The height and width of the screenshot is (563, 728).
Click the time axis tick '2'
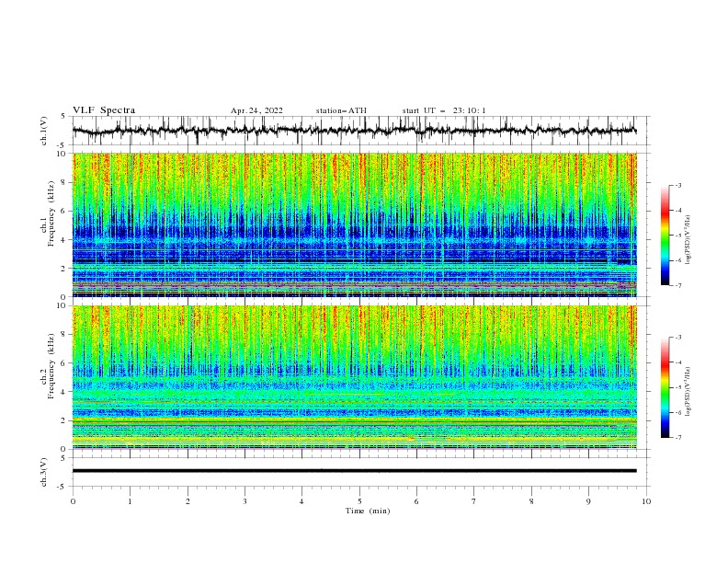[188, 501]
